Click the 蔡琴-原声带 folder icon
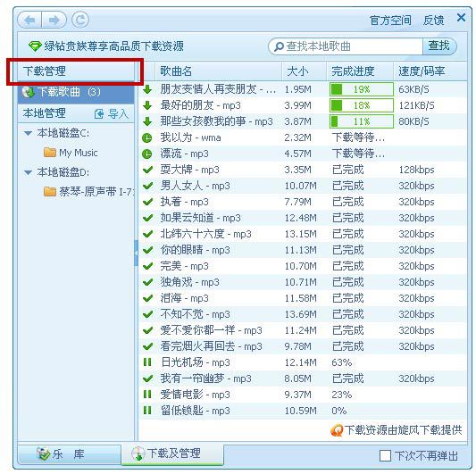 pyautogui.click(x=50, y=192)
